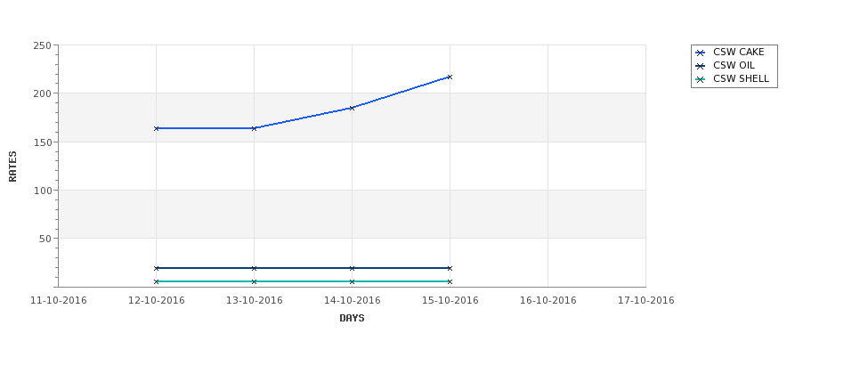The height and width of the screenshot is (382, 868).
Task: Click the CSW OIL legend marker
Action: (x=701, y=66)
